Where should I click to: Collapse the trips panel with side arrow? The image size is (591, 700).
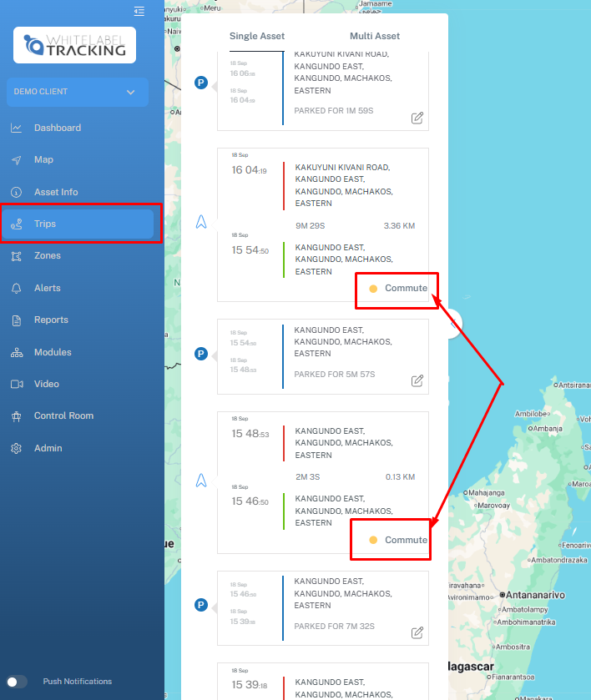point(453,325)
